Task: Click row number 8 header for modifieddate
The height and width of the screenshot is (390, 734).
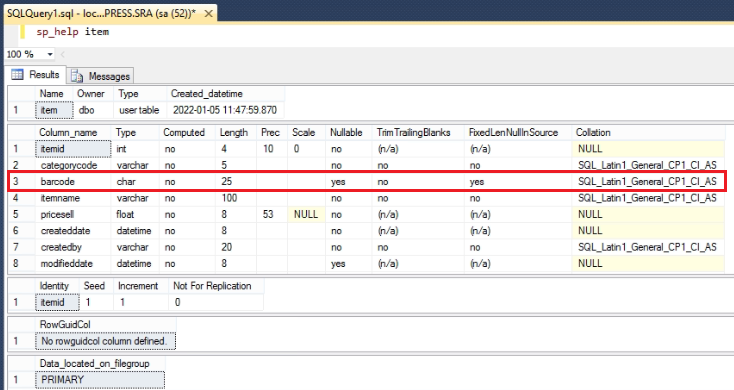Action: click(x=22, y=264)
